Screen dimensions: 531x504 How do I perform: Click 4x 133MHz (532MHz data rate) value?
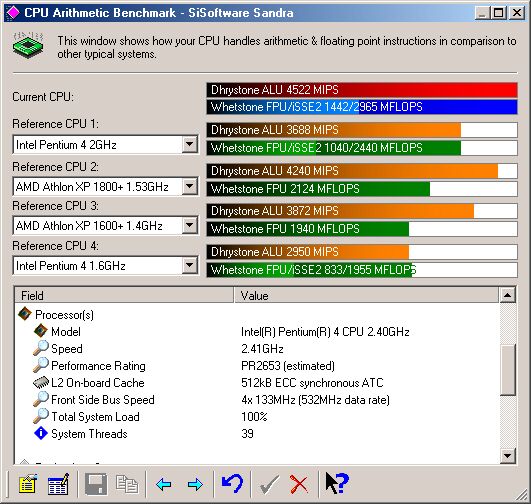point(315,400)
